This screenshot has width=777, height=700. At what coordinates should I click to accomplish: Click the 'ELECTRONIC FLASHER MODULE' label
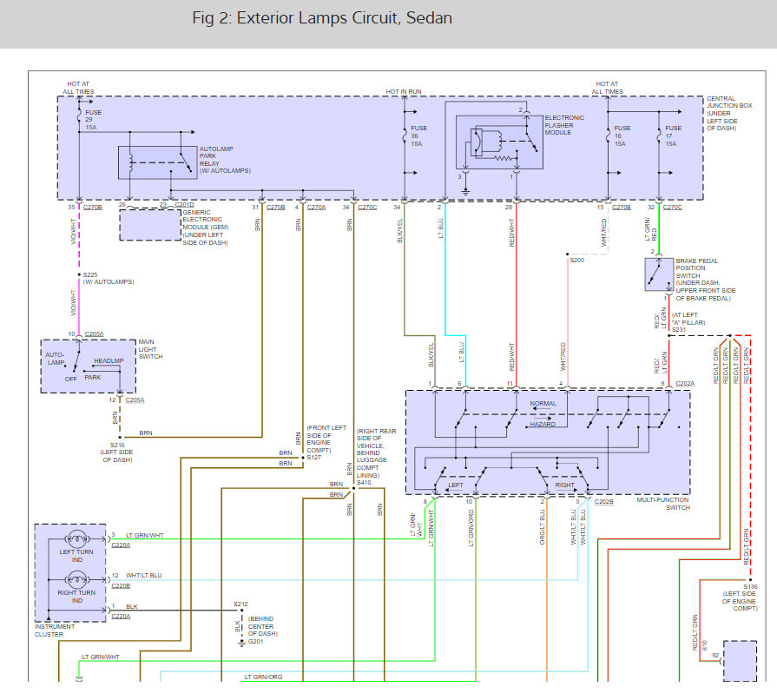[x=564, y=125]
